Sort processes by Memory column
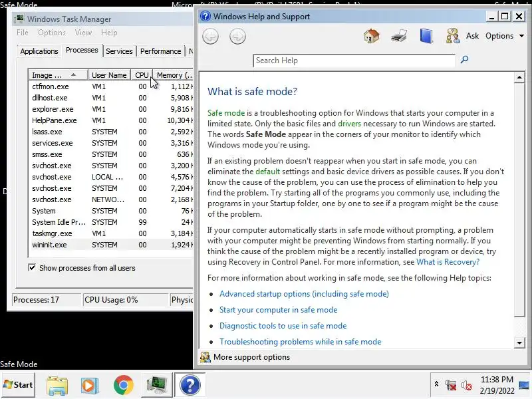 [x=173, y=75]
